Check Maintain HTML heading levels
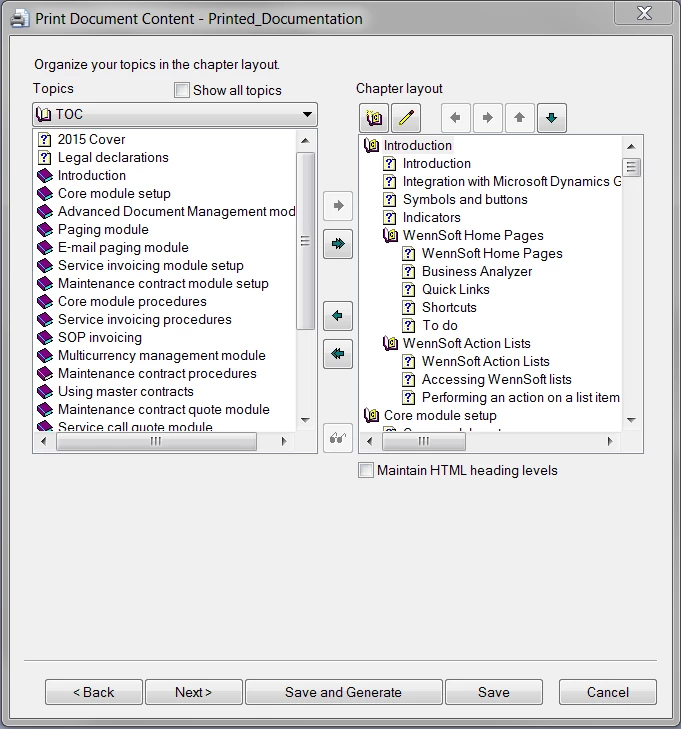Screen dimensions: 681x729 point(366,470)
